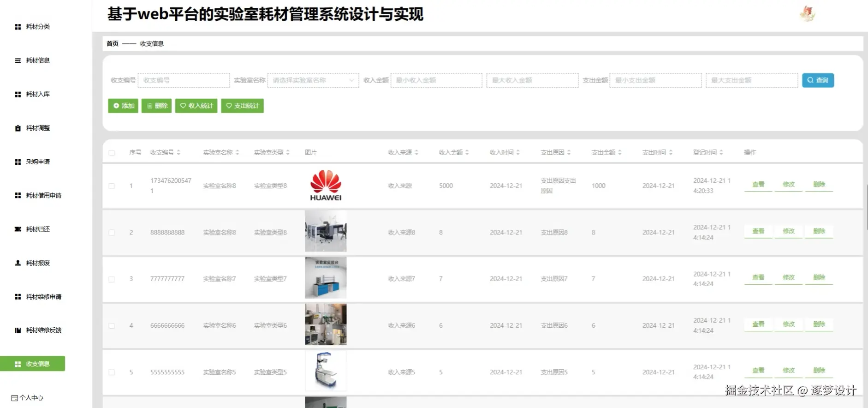The width and height of the screenshot is (868, 408).
Task: Click the 最大收入金额 input field
Action: pos(532,80)
